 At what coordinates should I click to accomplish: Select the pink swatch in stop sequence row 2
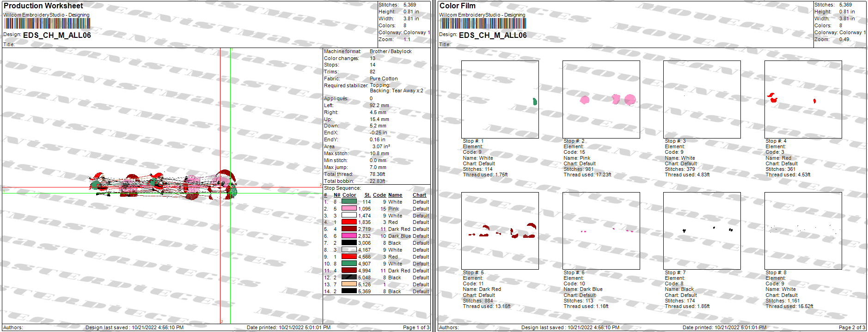(x=349, y=209)
